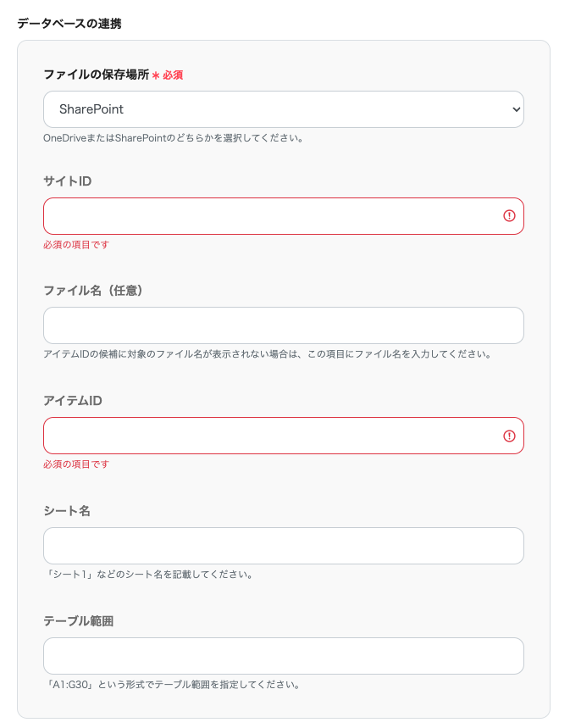Image resolution: width=570 pixels, height=728 pixels.
Task: Click the シート名 label
Action: 67,511
